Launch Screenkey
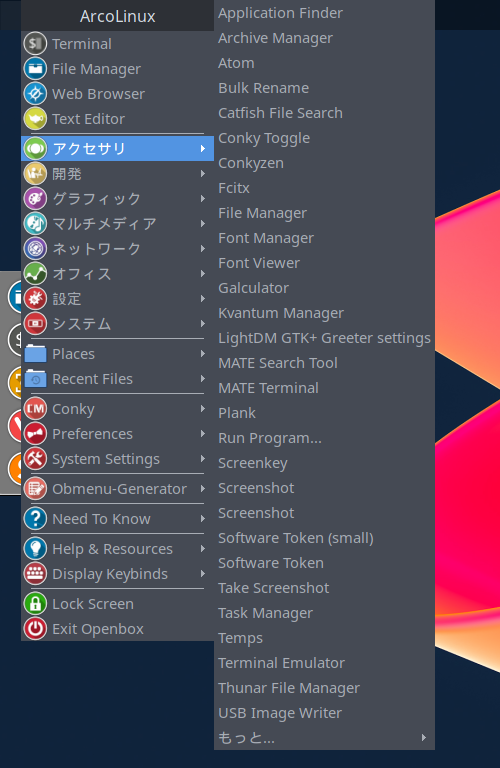The image size is (500, 768). (324, 462)
